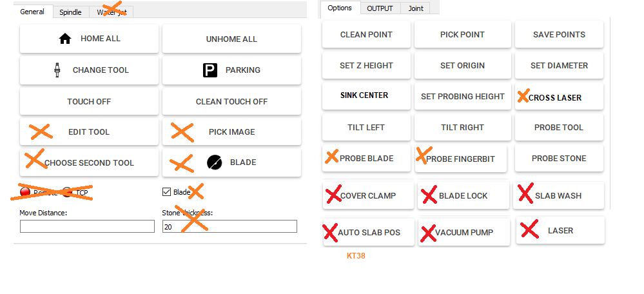
Task: Click the TOUCH OFF button
Action: [x=89, y=101]
